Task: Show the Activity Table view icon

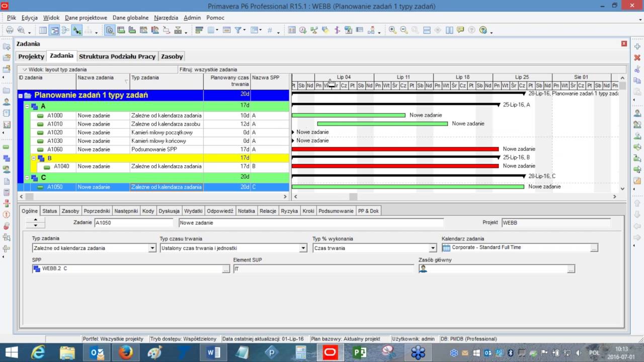Action: (43, 30)
